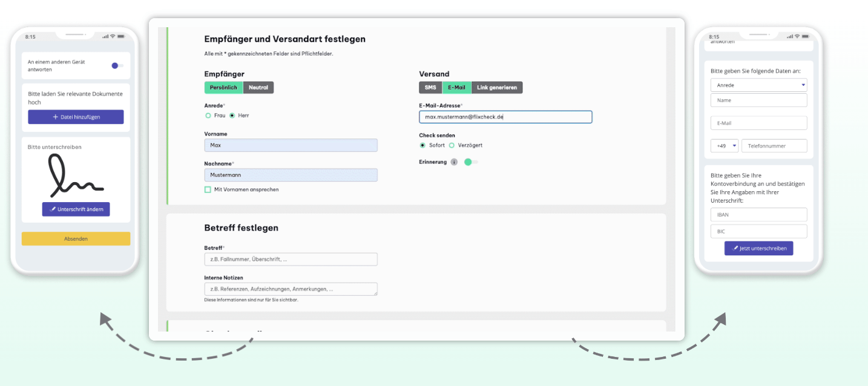Toggle 'An einem anderen Gerät antworten' switch
This screenshot has height=386, width=868.
[117, 65]
